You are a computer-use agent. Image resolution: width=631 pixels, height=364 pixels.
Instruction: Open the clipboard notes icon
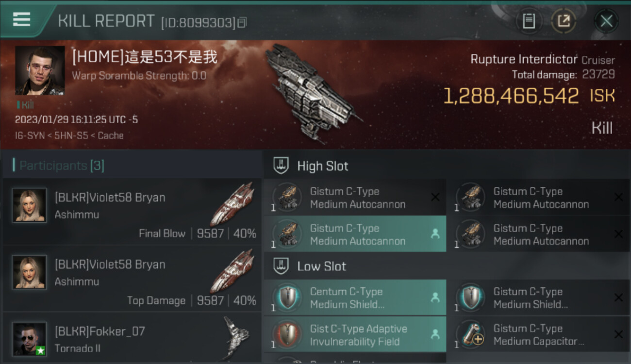529,21
